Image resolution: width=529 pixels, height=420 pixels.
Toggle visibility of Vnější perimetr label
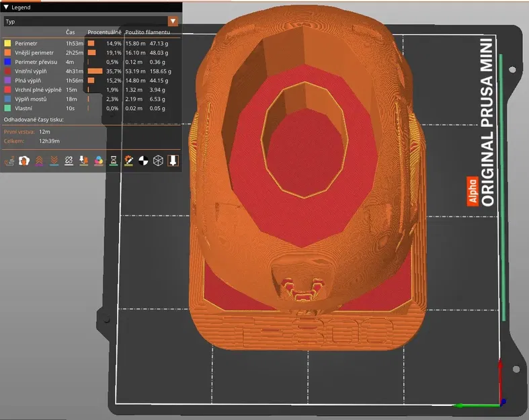[x=34, y=52]
